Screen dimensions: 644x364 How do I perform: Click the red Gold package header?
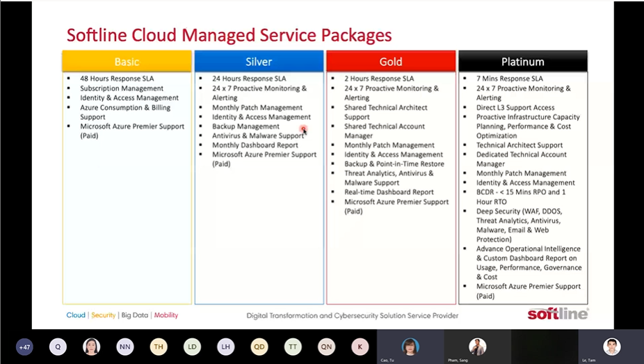pos(391,62)
